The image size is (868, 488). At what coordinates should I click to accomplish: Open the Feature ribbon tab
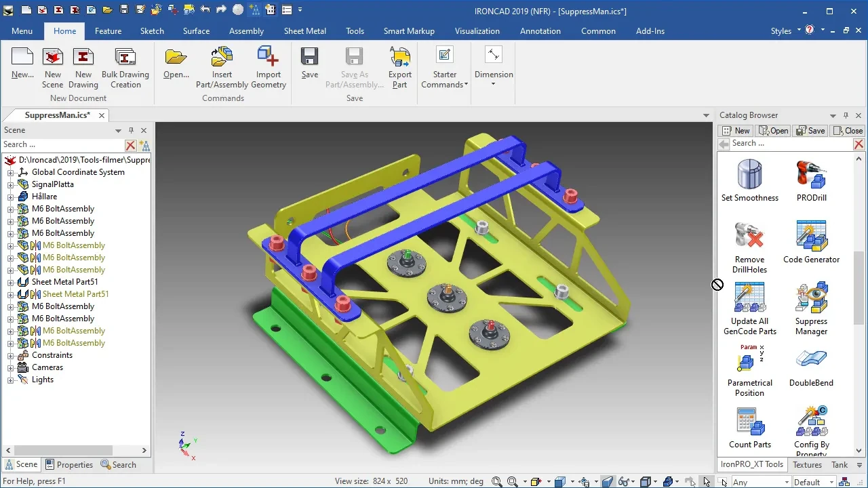(108, 31)
